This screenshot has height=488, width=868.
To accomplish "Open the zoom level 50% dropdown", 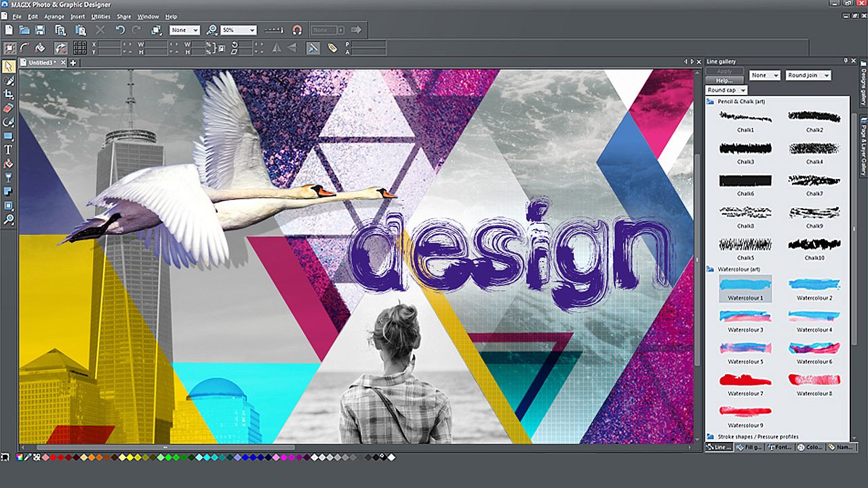I will [x=239, y=30].
